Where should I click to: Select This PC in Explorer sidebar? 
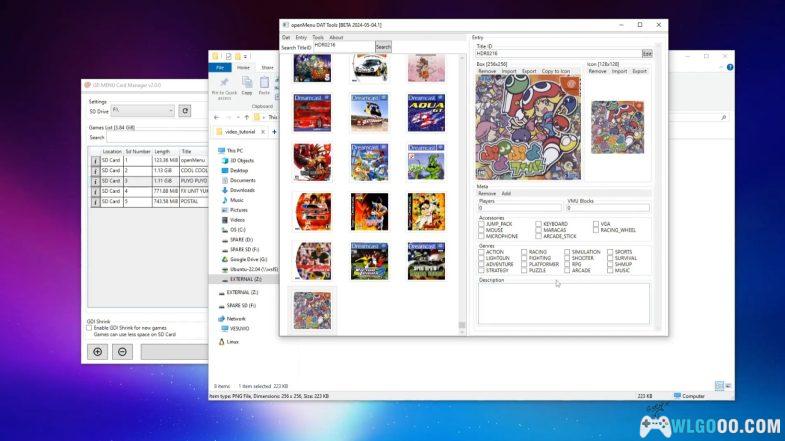(x=231, y=151)
